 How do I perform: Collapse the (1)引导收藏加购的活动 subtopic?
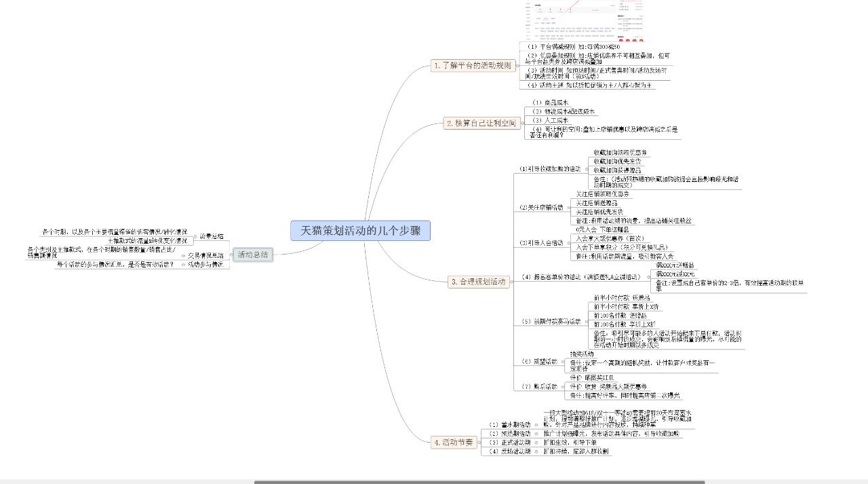click(x=585, y=169)
